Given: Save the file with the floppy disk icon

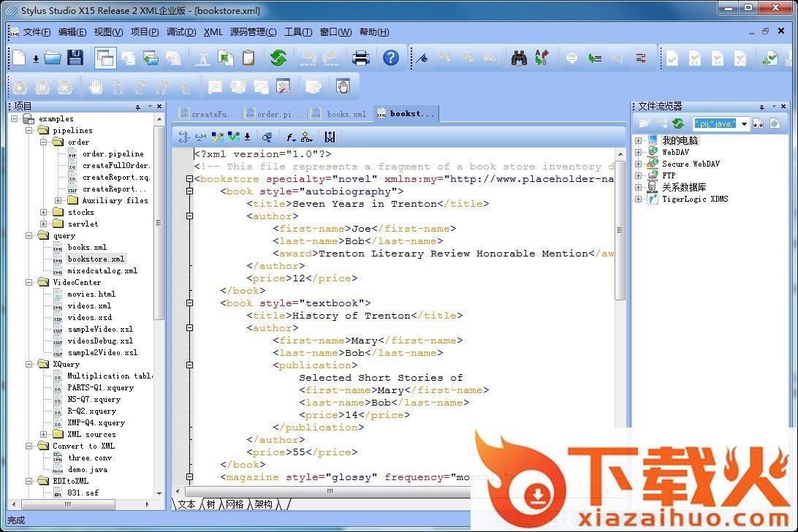Looking at the screenshot, I should (75, 58).
